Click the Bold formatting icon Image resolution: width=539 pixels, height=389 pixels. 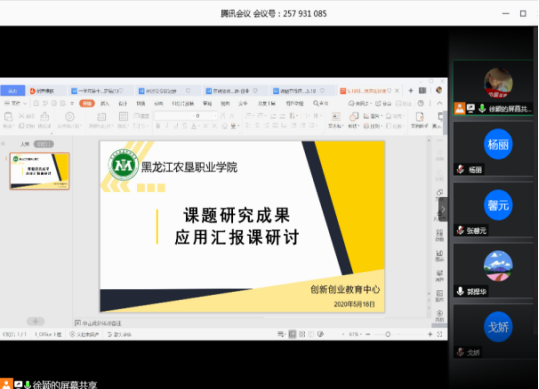[x=158, y=126]
